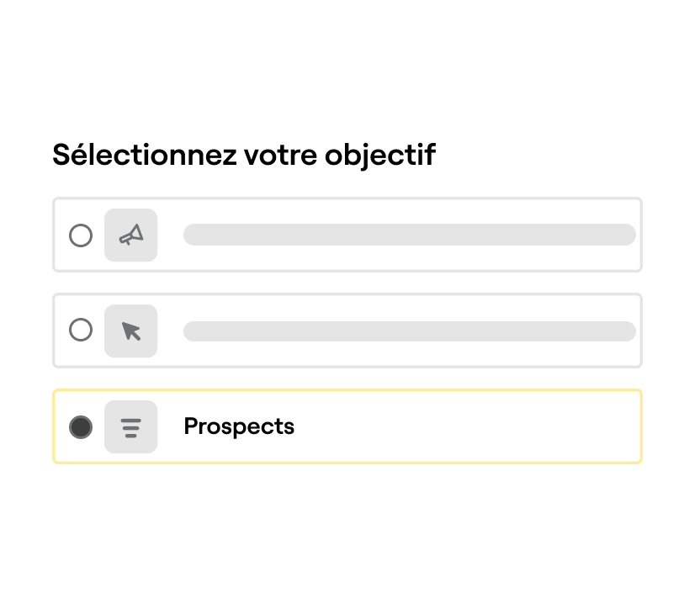The image size is (700, 603).
Task: Click the Sélectionnez votre objectif heading
Action: click(x=244, y=154)
